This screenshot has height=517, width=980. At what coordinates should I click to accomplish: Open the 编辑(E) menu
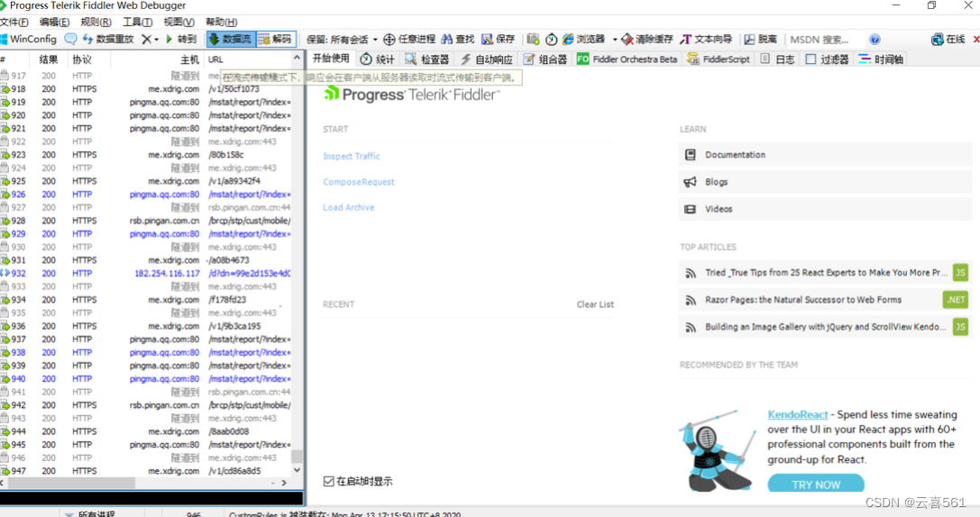[54, 22]
